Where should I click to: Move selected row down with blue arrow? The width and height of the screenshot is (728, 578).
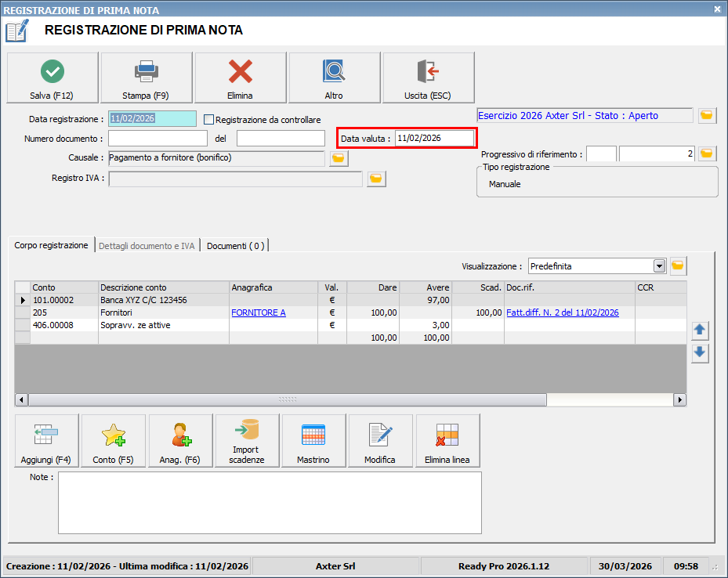pos(700,353)
